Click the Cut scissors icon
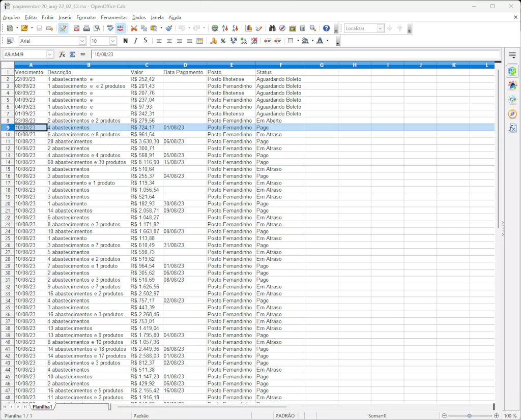This screenshot has width=521, height=420. click(x=134, y=28)
